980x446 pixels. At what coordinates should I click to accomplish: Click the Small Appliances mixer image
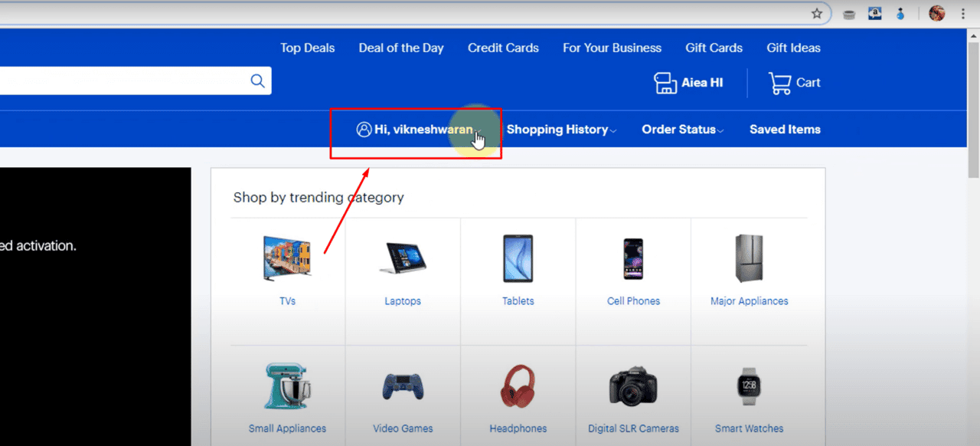[287, 387]
